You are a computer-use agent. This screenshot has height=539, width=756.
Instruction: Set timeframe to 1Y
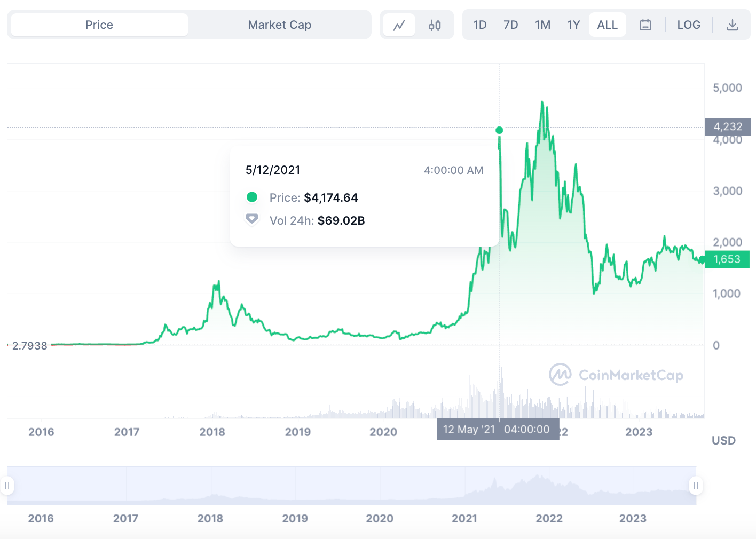[573, 25]
